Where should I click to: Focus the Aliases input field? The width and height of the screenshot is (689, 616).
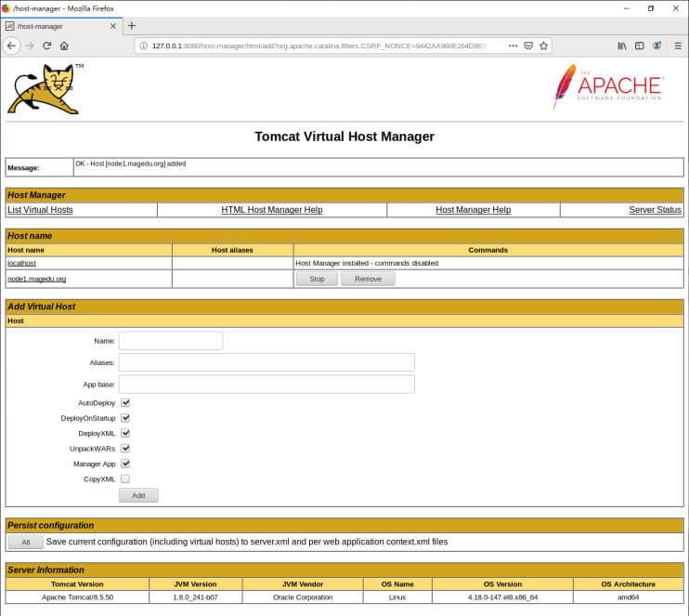(266, 362)
